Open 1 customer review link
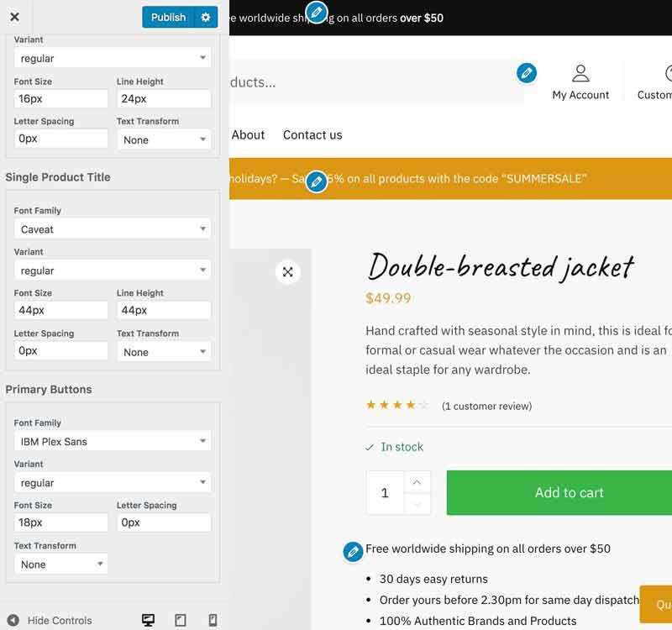Viewport: 672px width, 630px height. [x=486, y=406]
